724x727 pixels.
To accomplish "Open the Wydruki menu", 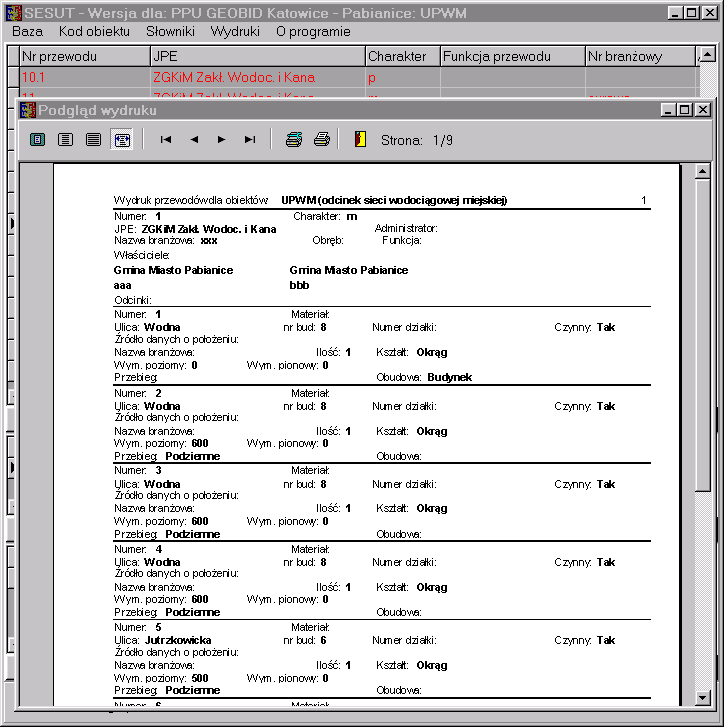I will coord(235,32).
